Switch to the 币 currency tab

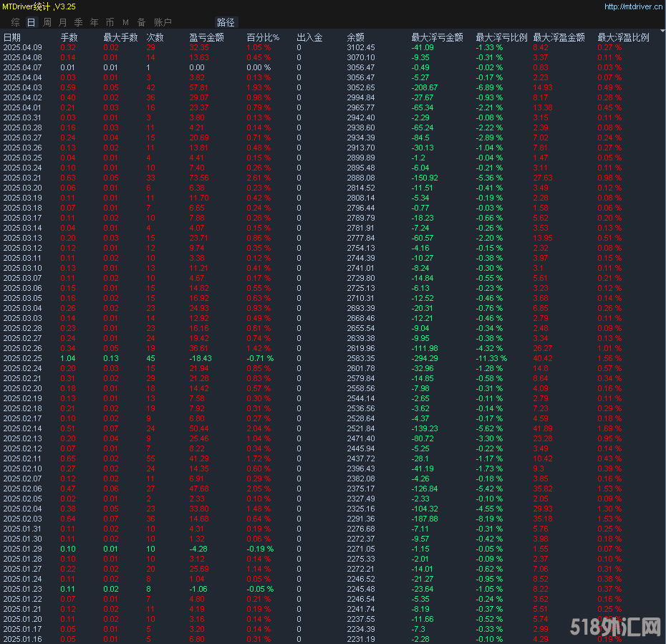(110, 22)
